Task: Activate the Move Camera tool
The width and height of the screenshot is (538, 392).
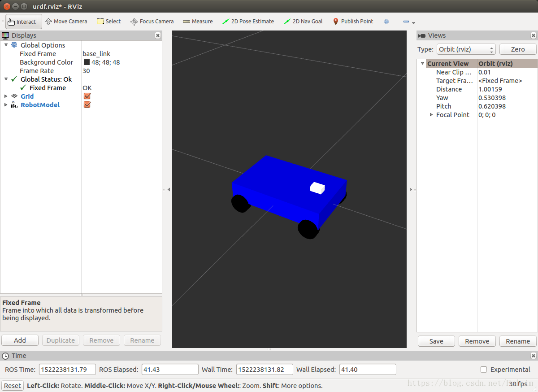Action: 66,21
